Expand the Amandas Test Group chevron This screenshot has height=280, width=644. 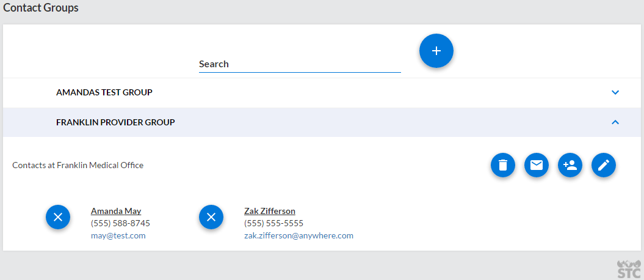click(x=615, y=92)
